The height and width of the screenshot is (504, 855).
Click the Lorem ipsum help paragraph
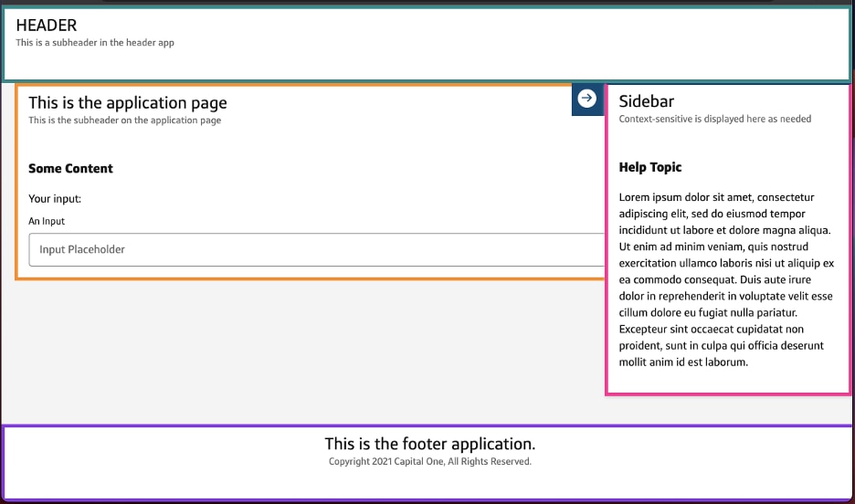[726, 279]
